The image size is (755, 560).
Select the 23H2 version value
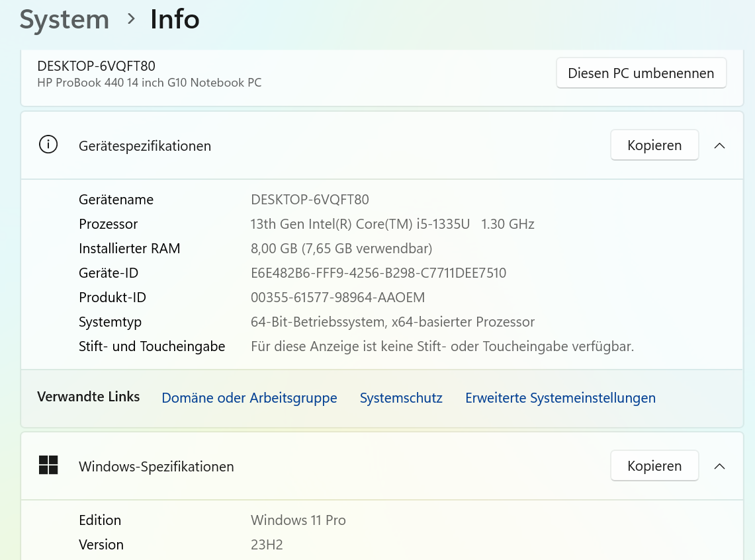(x=267, y=545)
